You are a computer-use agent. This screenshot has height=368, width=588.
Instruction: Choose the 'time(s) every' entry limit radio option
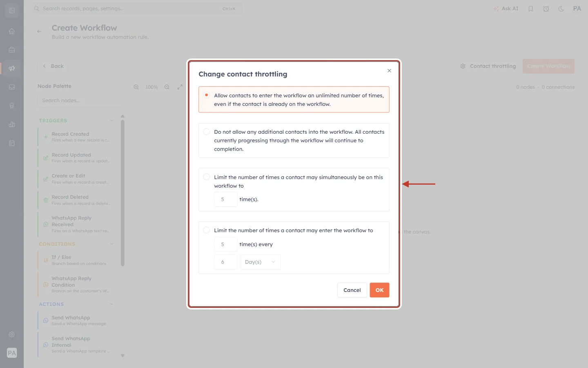tap(207, 230)
